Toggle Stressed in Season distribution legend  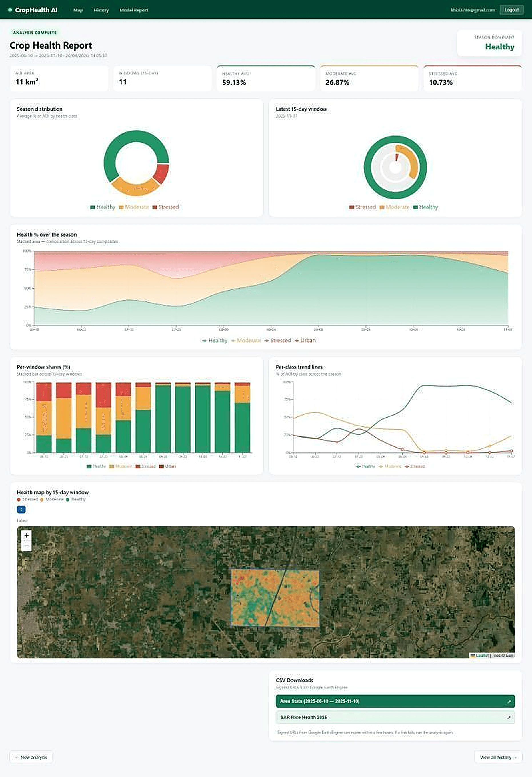[x=165, y=207]
